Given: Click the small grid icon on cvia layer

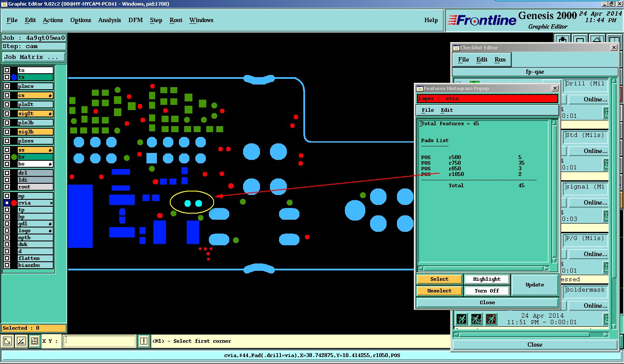Looking at the screenshot, I should (51, 203).
